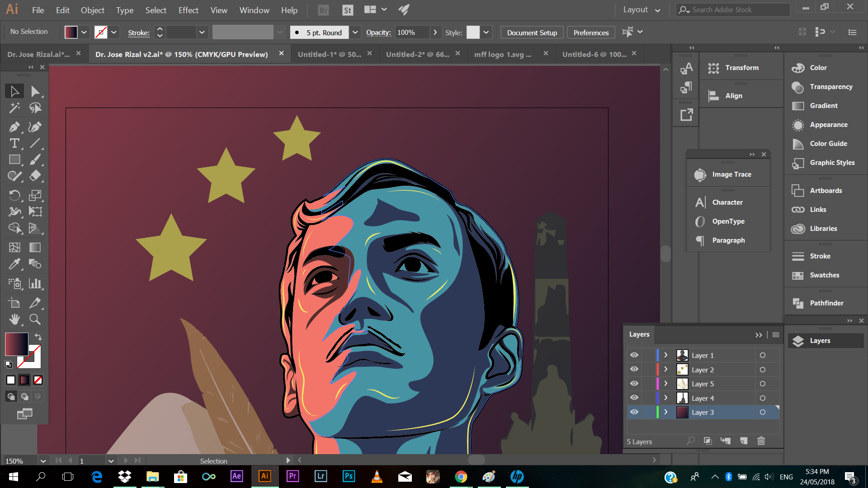Select the Lasso tool
The height and width of the screenshot is (488, 868).
(35, 108)
